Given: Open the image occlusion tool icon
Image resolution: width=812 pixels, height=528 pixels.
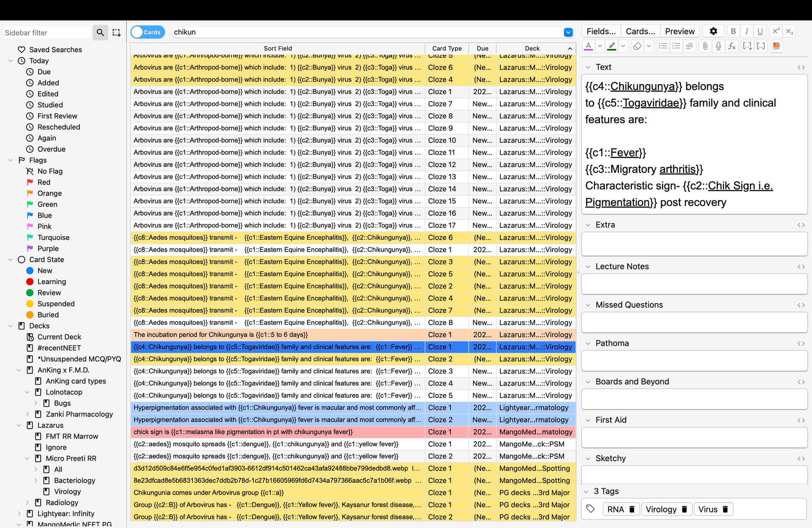Looking at the screenshot, I should 776,46.
